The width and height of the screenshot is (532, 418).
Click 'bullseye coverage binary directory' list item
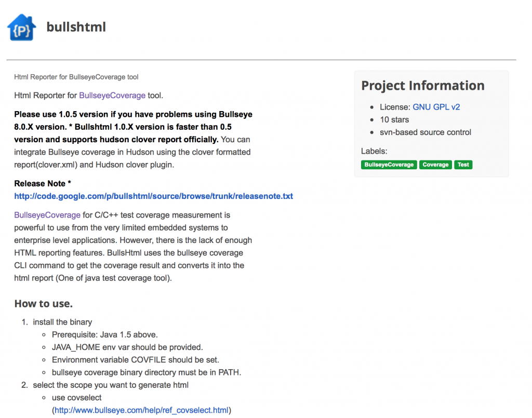pyautogui.click(x=147, y=373)
